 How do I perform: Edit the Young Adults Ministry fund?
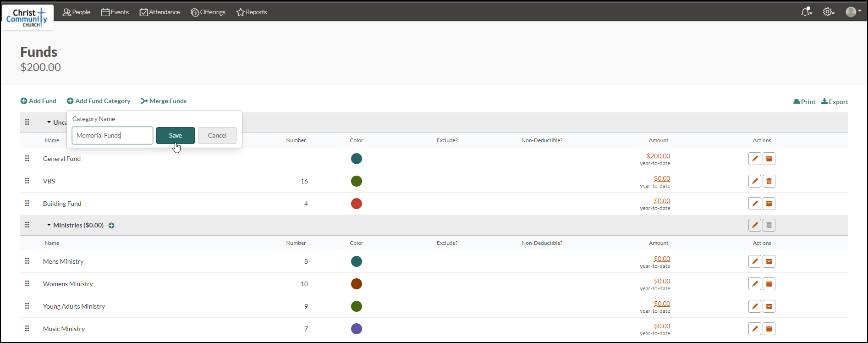(755, 306)
